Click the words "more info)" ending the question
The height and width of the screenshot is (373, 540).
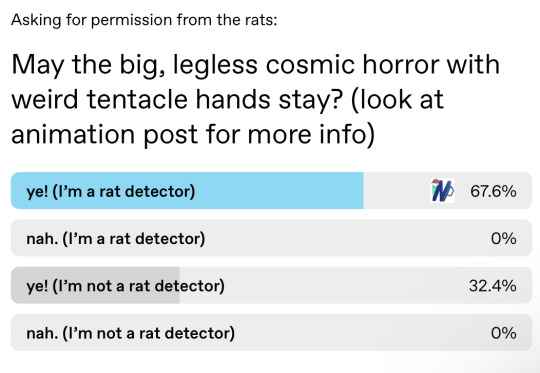tap(311, 134)
